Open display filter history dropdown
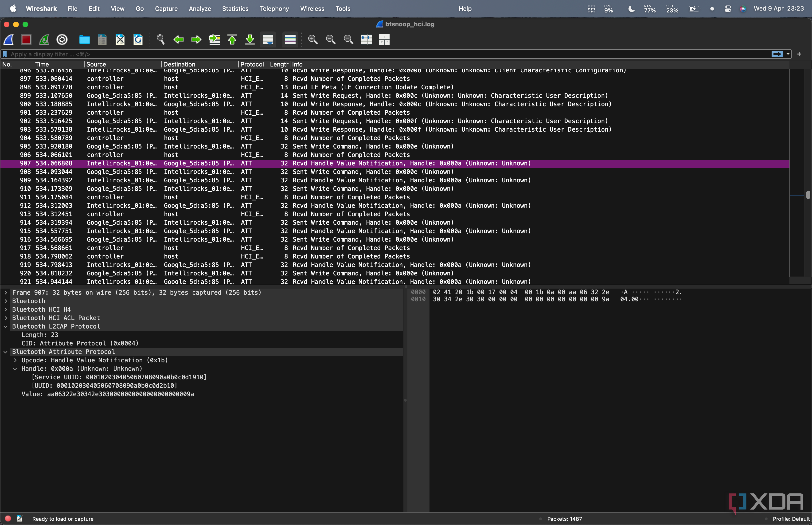Viewport: 812px width, 525px height. coord(788,54)
